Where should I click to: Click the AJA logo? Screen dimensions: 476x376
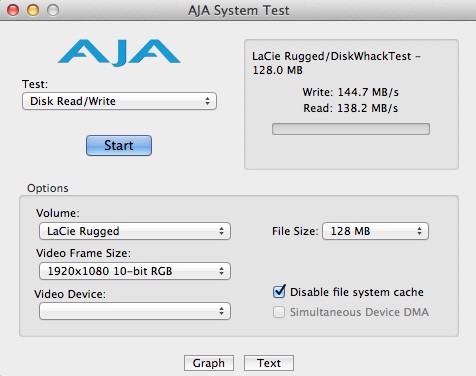119,53
